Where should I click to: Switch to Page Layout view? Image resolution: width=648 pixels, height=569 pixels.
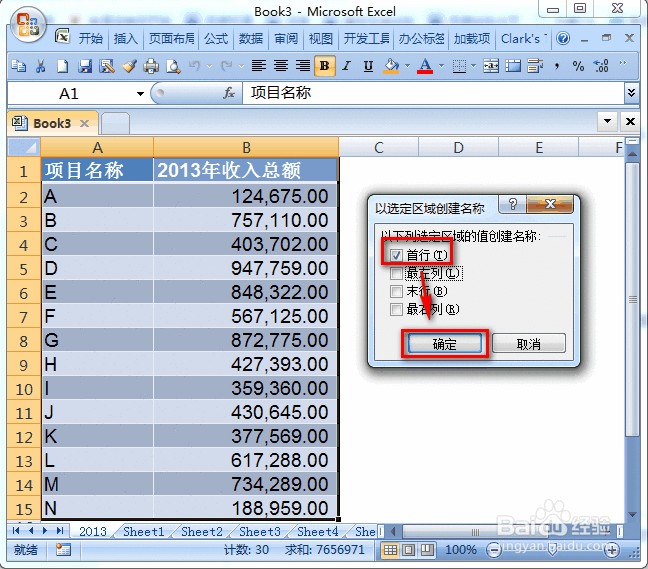pyautogui.click(x=408, y=550)
